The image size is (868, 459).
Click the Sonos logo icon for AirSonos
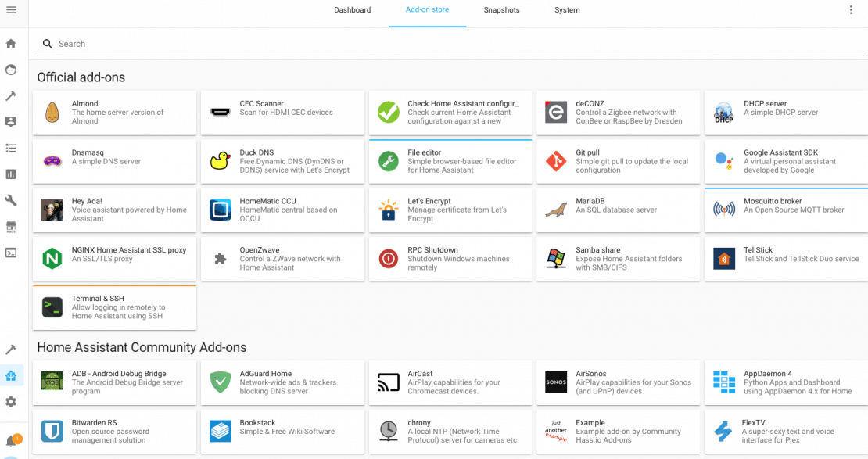[556, 382]
